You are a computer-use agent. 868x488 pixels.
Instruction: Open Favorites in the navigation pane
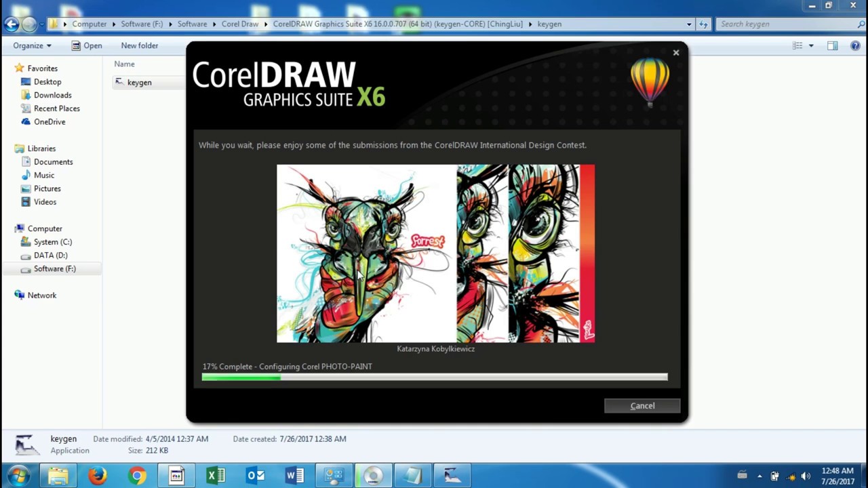click(42, 68)
